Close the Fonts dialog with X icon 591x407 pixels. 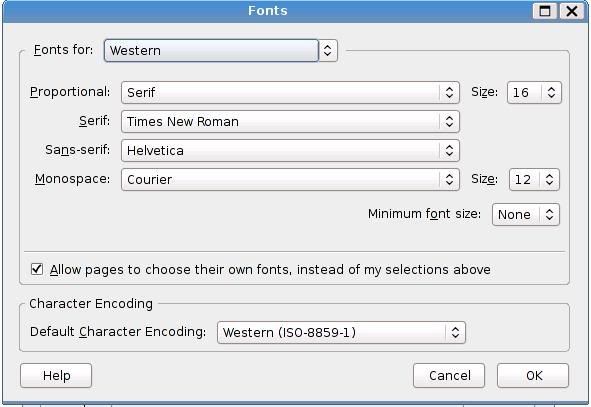click(x=572, y=11)
